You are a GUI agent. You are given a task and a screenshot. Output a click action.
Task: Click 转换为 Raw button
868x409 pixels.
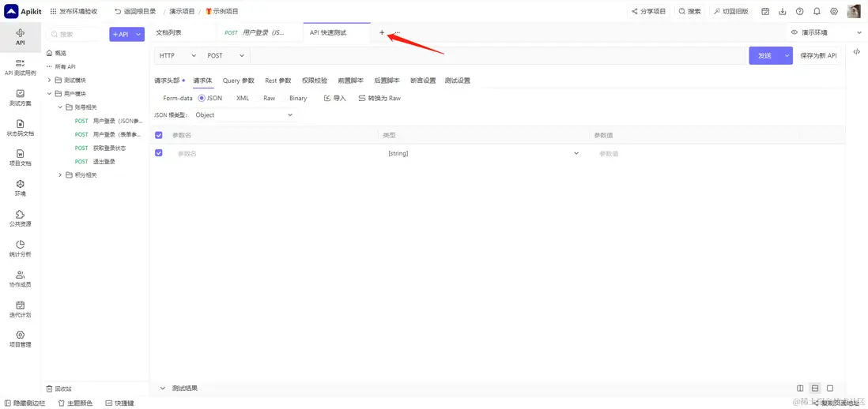click(379, 98)
